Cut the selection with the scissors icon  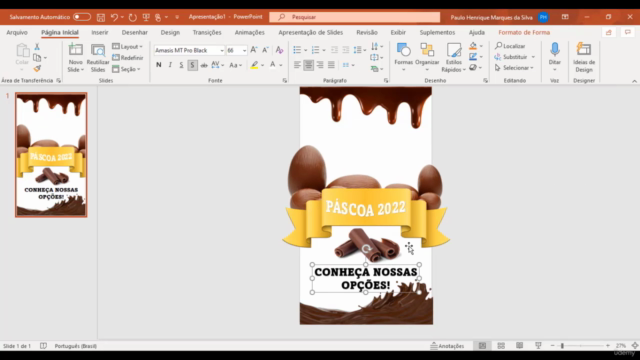(x=37, y=47)
